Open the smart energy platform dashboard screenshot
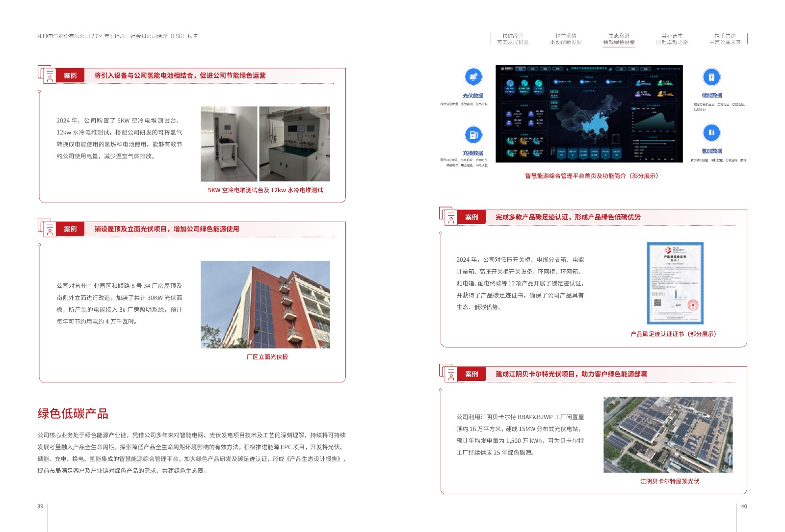Image resolution: width=785 pixels, height=532 pixels. click(x=589, y=114)
